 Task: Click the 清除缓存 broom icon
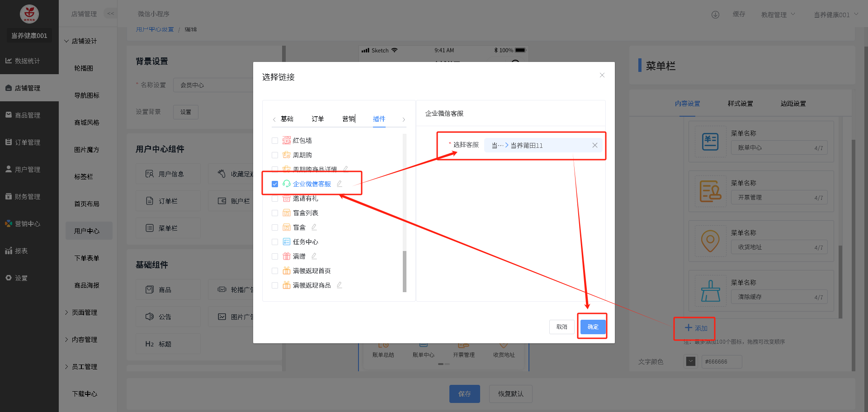click(710, 291)
